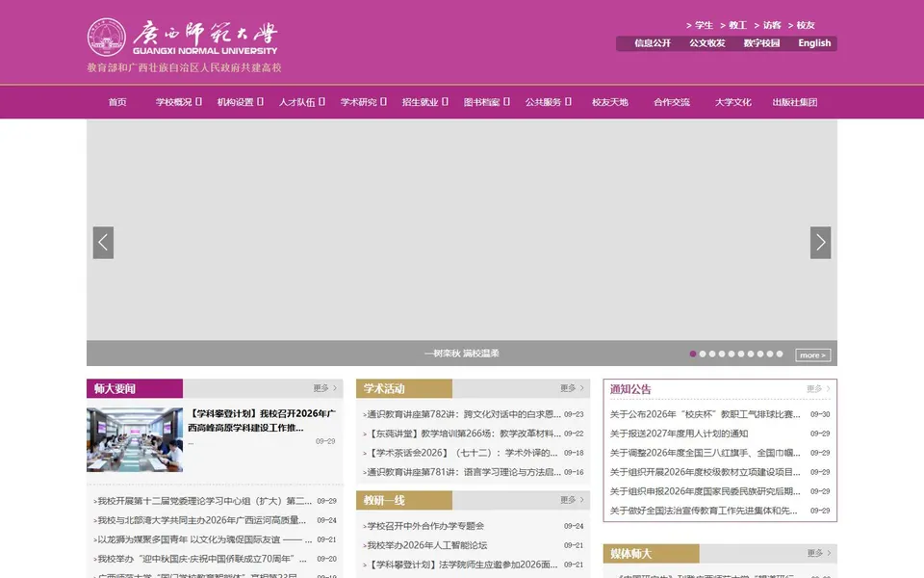
Task: Open lecture 通识教育讲座第781讲
Action: 462,472
